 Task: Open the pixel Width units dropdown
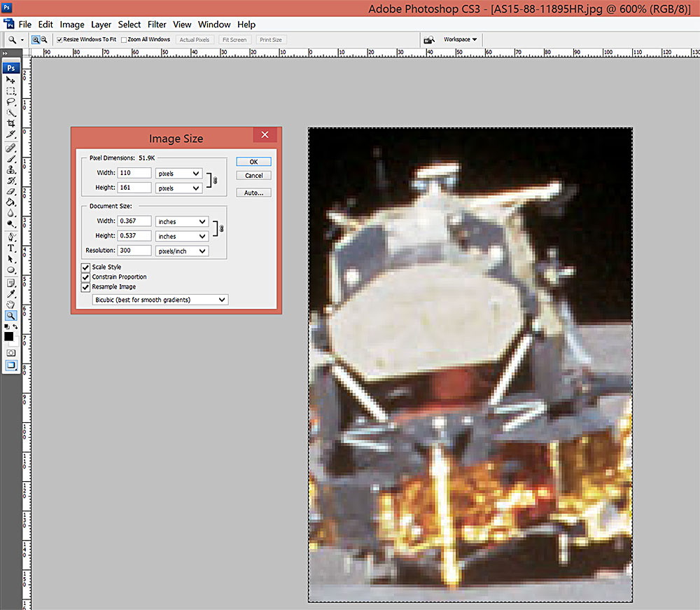[x=178, y=173]
